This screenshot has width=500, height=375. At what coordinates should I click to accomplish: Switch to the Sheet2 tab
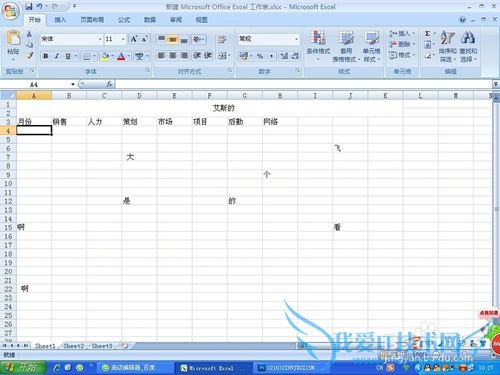[x=74, y=346]
